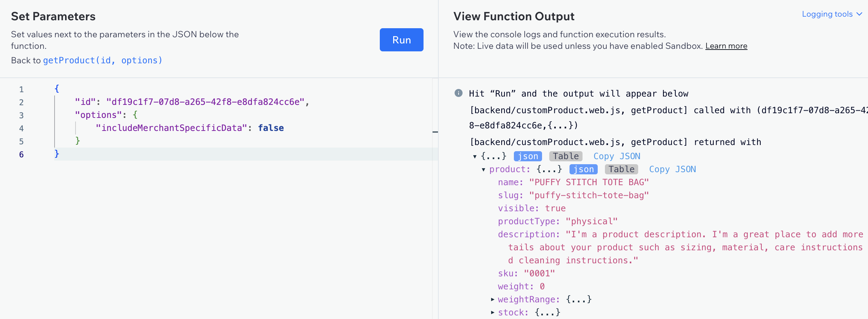
Task: Expand the weightRange object
Action: pyautogui.click(x=493, y=299)
